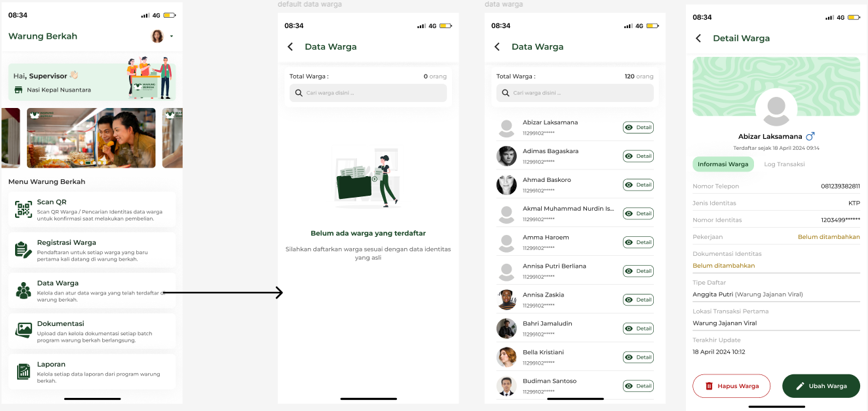The width and height of the screenshot is (868, 411).
Task: Open Belum ditambahkan under Dokumentasi Identitas
Action: [724, 266]
